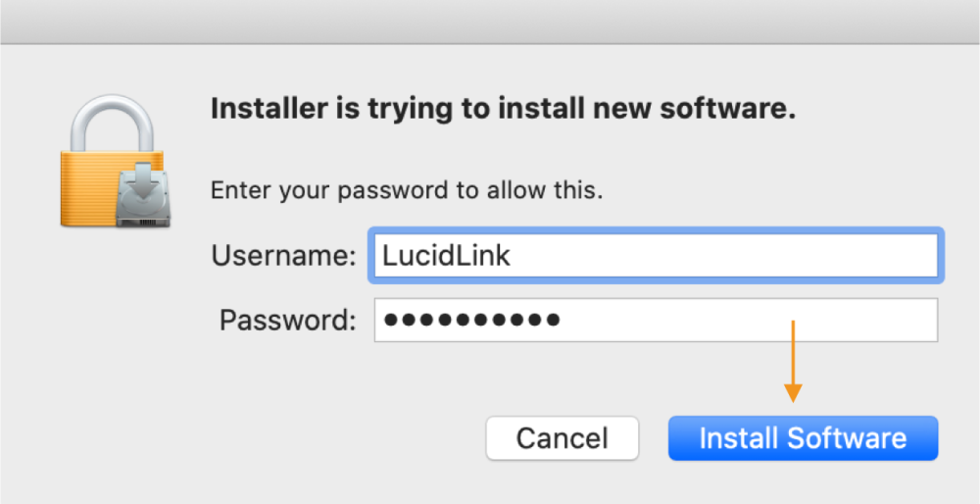Image resolution: width=980 pixels, height=504 pixels.
Task: Click the "Username:" label
Action: coord(284,257)
